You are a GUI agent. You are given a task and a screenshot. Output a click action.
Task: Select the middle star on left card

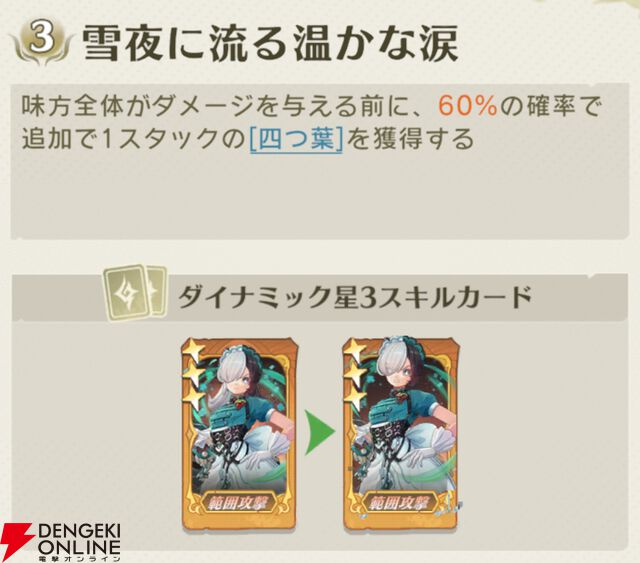[x=192, y=374]
